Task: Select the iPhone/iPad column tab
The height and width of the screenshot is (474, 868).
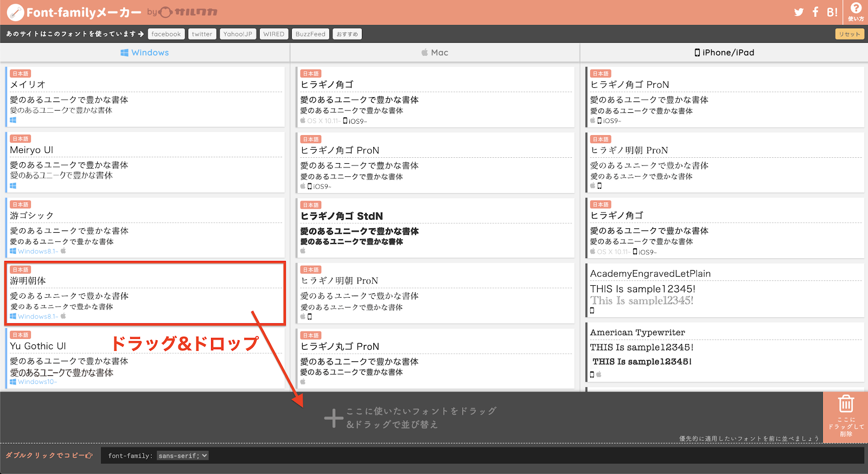Action: click(724, 53)
